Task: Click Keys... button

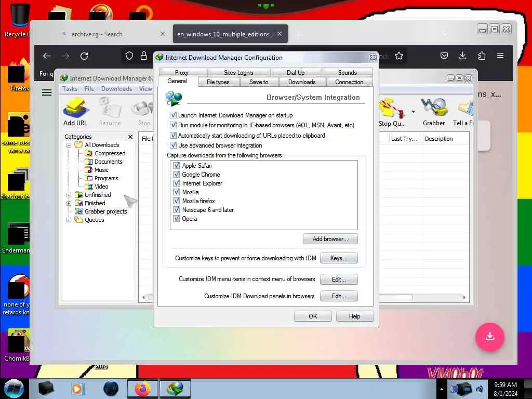Action: pyautogui.click(x=339, y=258)
